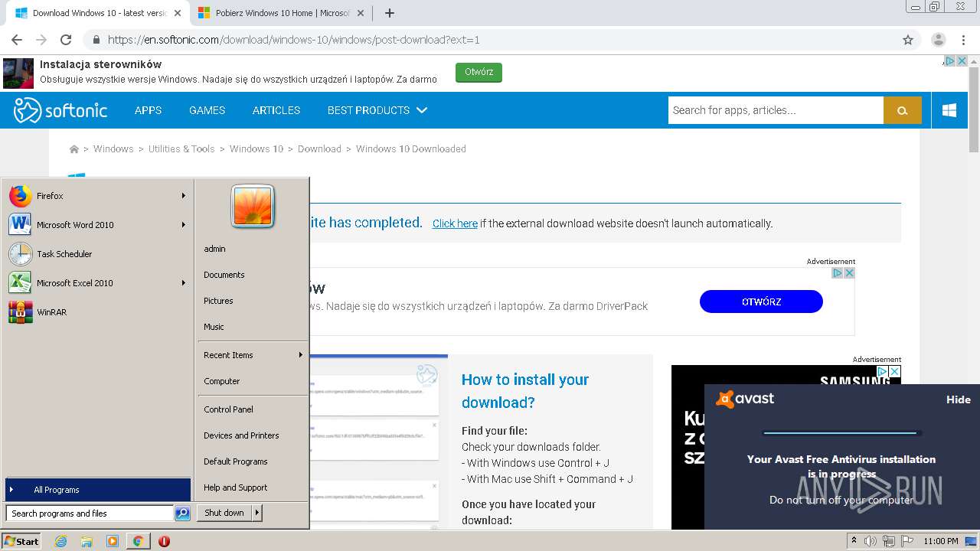Open Chrome three-dot menu

pos(962,40)
